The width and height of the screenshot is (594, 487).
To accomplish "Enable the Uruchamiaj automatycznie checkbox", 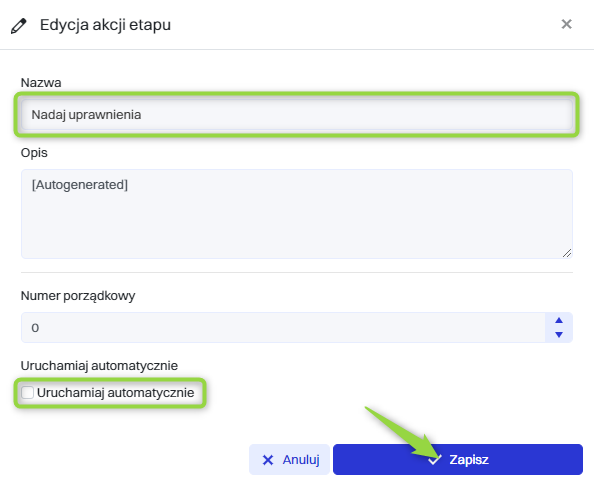I will coord(27,392).
